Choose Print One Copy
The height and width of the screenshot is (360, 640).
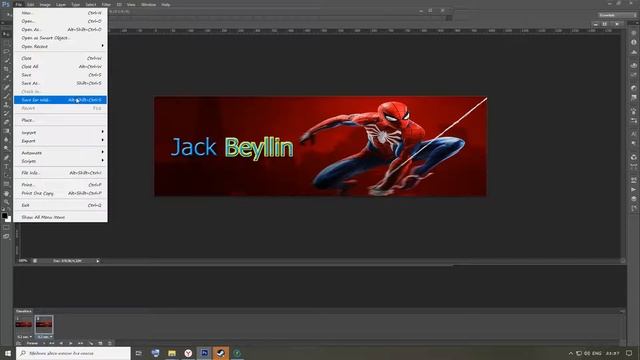click(x=60, y=193)
